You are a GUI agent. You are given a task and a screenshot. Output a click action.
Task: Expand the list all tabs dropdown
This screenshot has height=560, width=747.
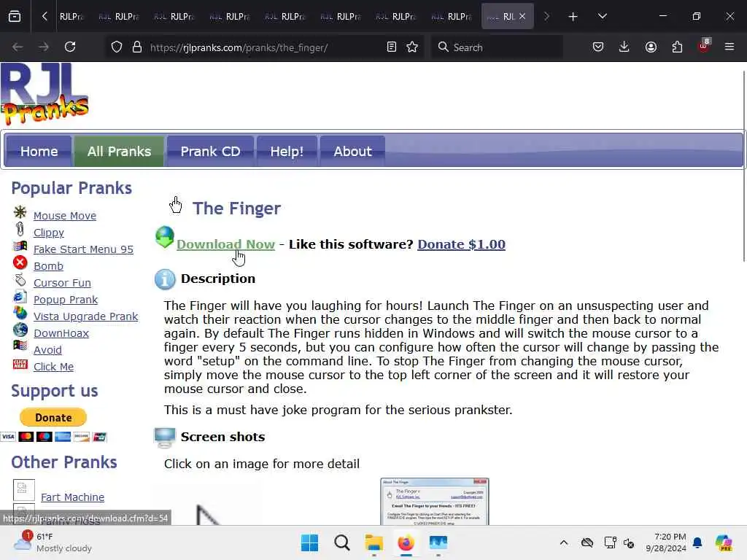pos(602,16)
